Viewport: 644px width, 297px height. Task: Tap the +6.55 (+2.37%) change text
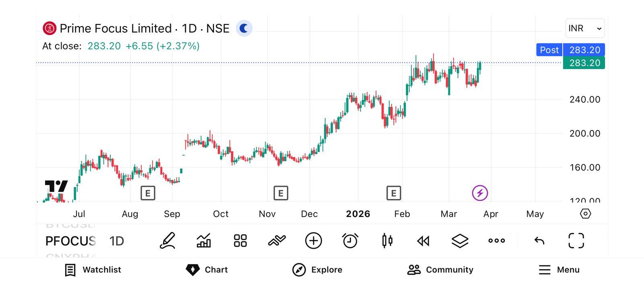[x=163, y=46]
